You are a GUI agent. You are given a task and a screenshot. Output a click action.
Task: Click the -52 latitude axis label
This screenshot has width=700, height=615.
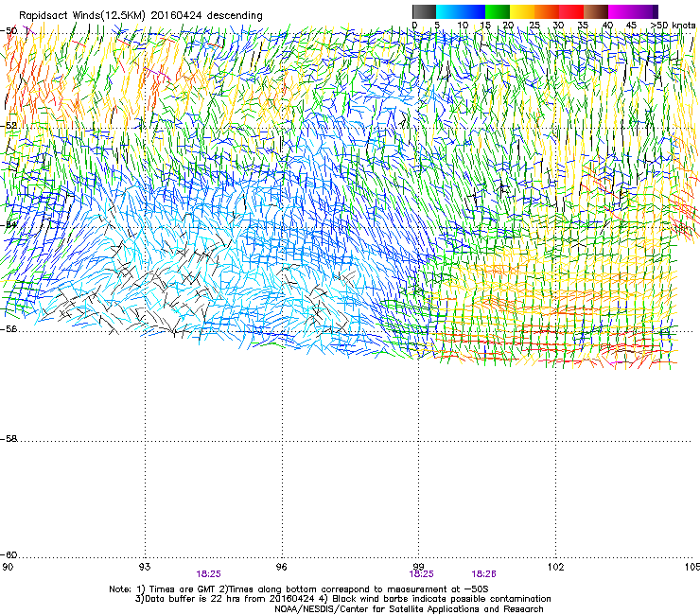(x=9, y=126)
